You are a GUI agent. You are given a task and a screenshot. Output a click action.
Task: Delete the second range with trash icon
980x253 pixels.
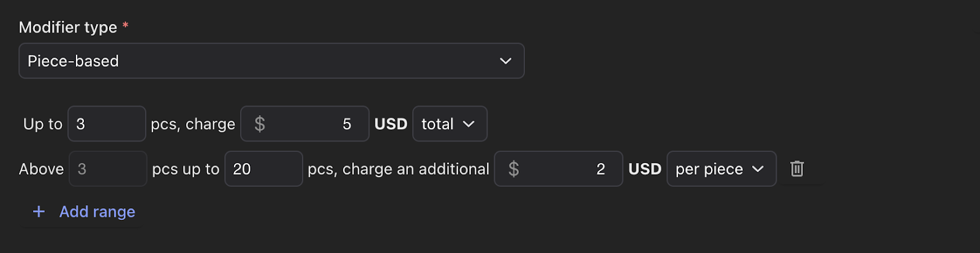[796, 168]
